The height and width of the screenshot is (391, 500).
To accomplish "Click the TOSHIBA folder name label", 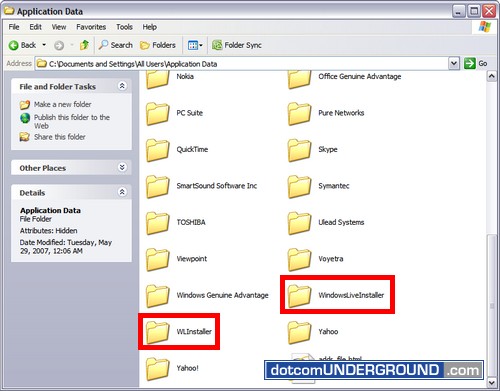I will click(x=191, y=222).
